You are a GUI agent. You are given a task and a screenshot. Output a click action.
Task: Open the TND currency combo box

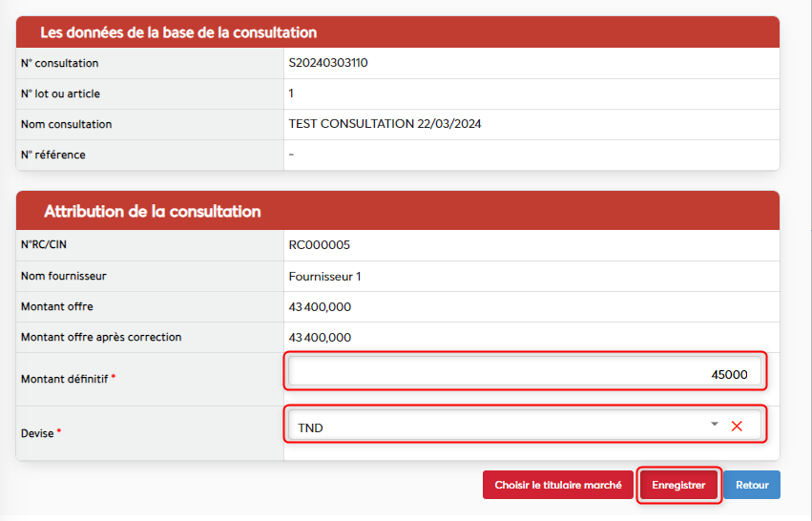[496, 427]
